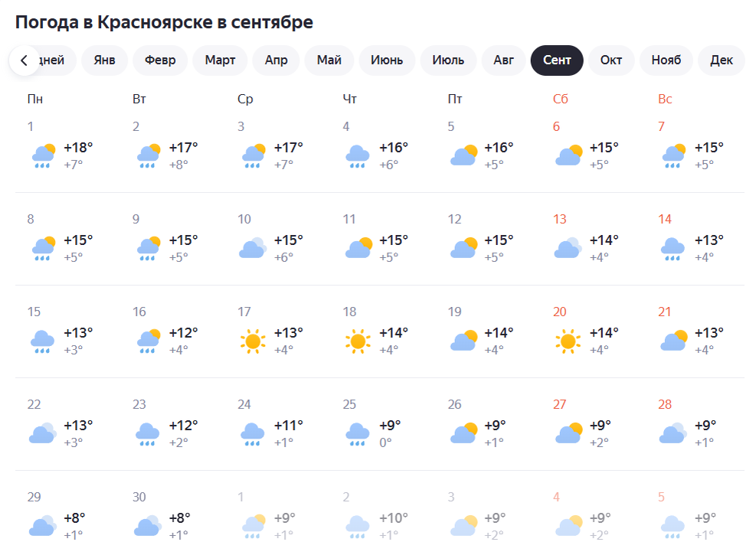Open the partially hidden дней tab on the left

pyautogui.click(x=51, y=60)
